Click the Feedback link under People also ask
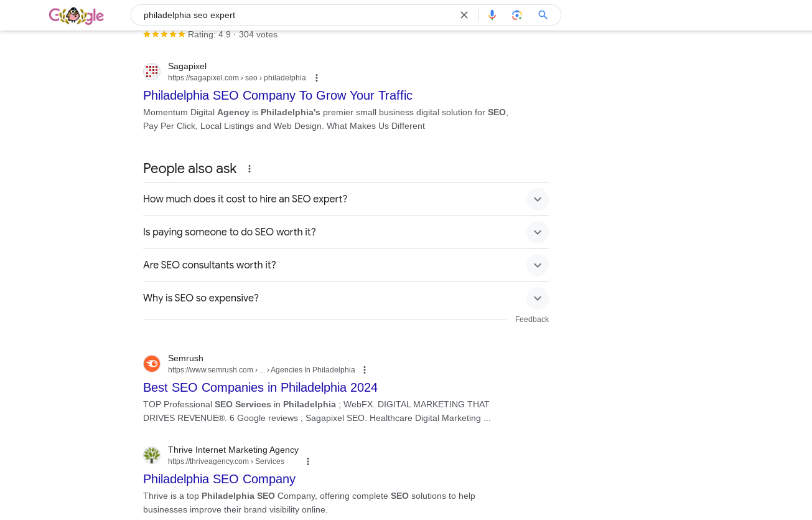 [x=532, y=319]
